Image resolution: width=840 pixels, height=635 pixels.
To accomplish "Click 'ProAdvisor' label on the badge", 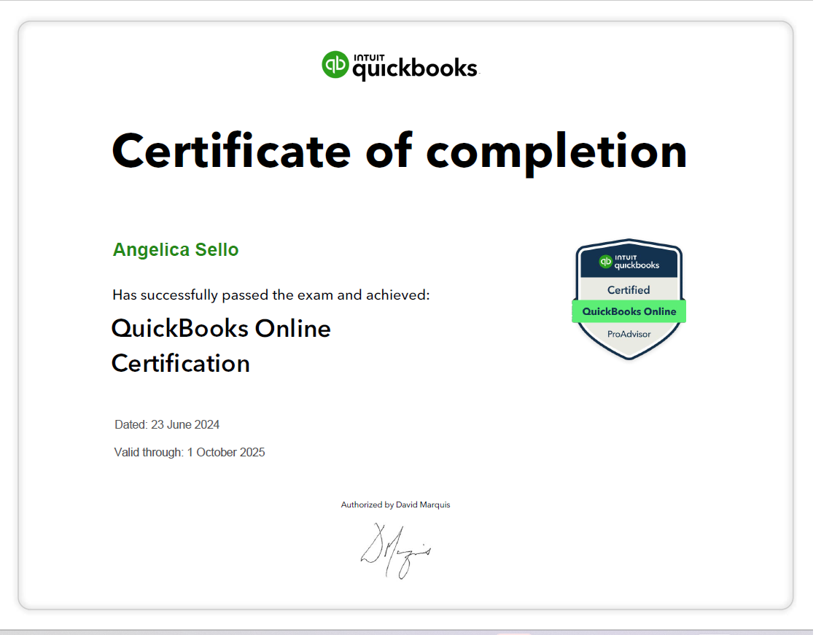I will (629, 334).
